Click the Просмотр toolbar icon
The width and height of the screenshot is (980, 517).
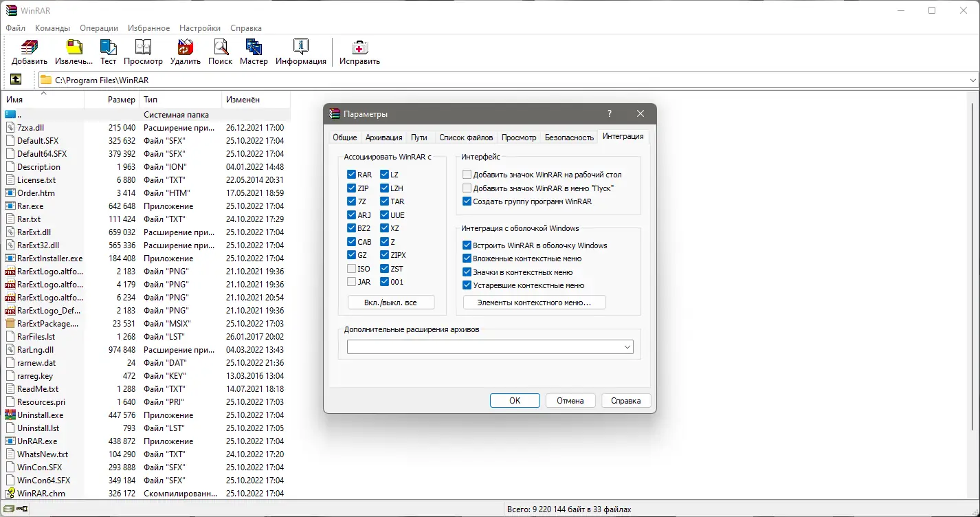143,47
